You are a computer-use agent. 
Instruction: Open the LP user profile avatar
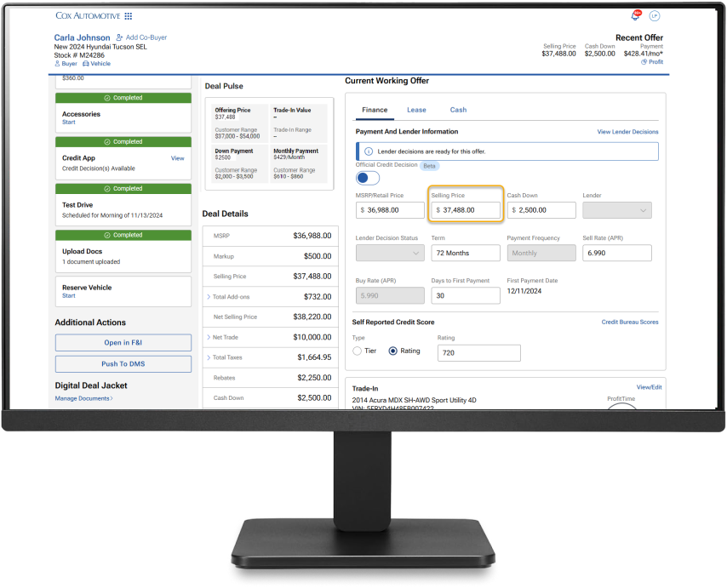tap(655, 16)
